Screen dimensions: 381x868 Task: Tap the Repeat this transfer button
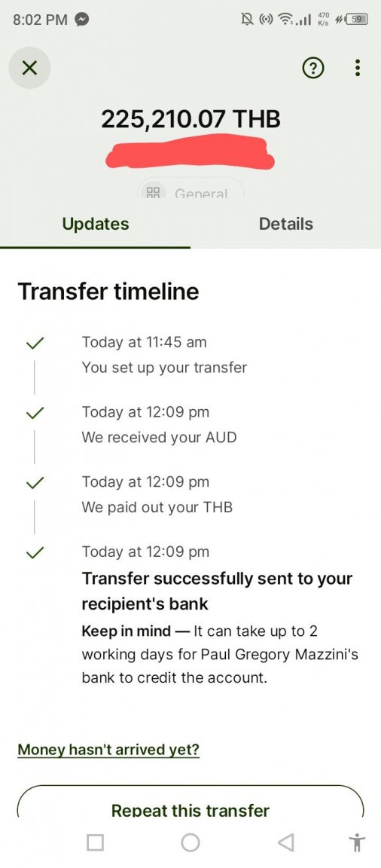point(190,801)
